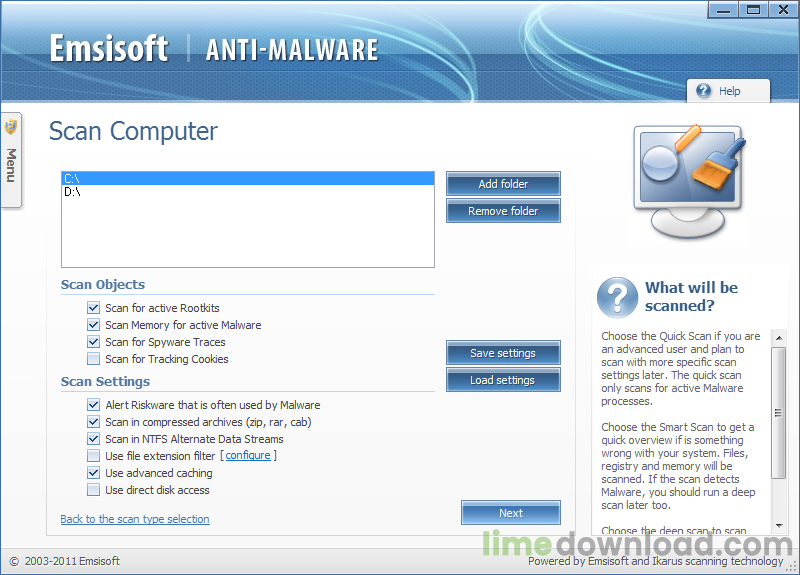800x575 pixels.
Task: Open the configure link for extension filter
Action: (248, 455)
